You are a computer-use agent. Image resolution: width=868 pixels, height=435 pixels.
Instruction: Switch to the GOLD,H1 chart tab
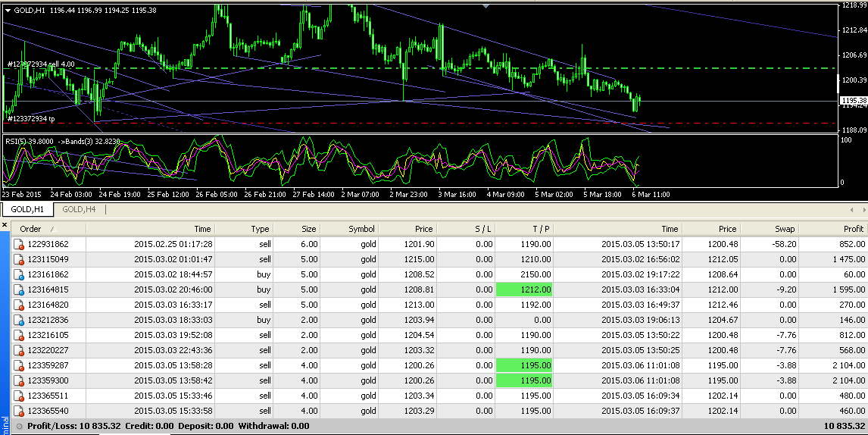point(27,209)
